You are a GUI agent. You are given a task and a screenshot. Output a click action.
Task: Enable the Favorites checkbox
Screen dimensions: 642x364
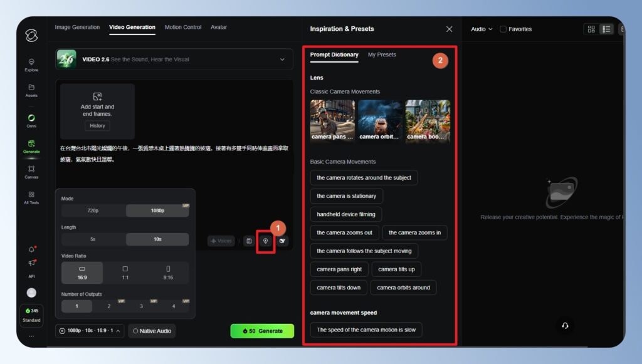point(503,29)
